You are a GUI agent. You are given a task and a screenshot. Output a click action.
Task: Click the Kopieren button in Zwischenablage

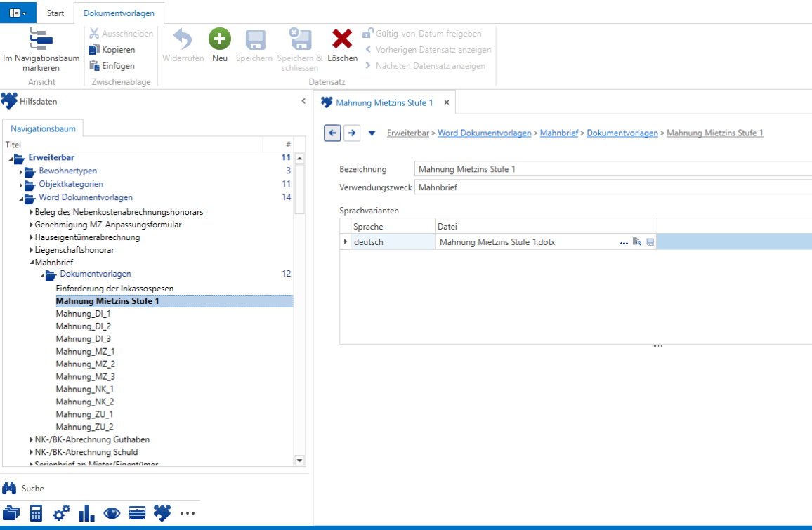[x=112, y=50]
